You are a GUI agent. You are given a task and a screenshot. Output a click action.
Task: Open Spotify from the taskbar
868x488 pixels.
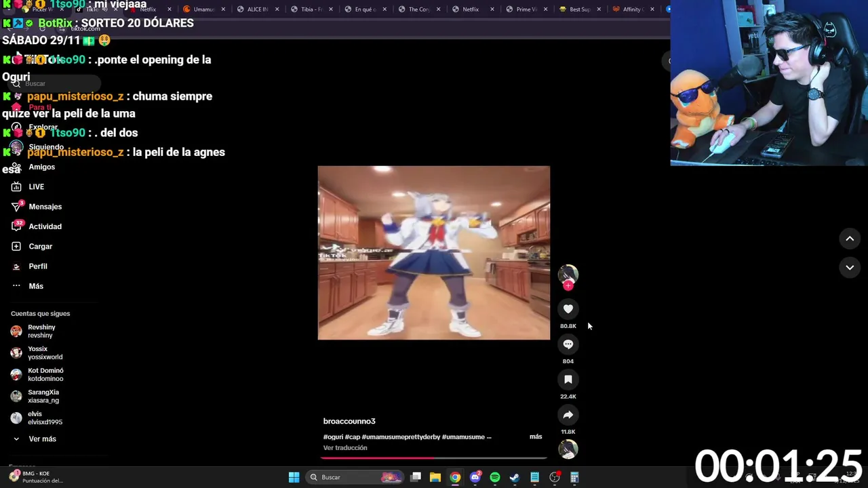click(x=495, y=477)
